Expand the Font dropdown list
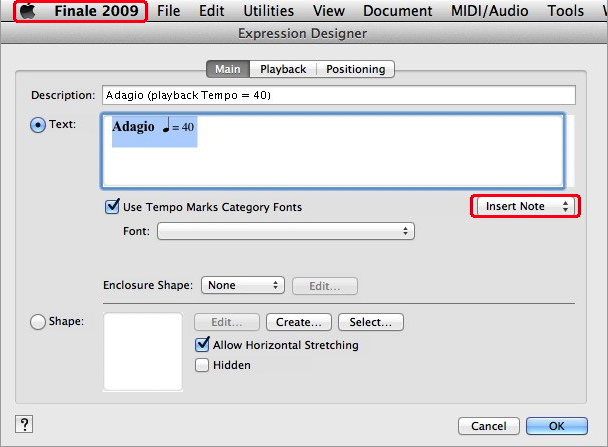Viewport: 608px width, 447px height. [x=285, y=231]
